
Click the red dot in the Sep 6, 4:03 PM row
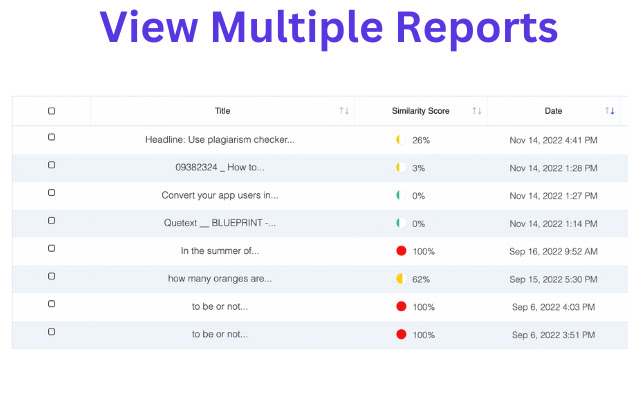coord(401,306)
